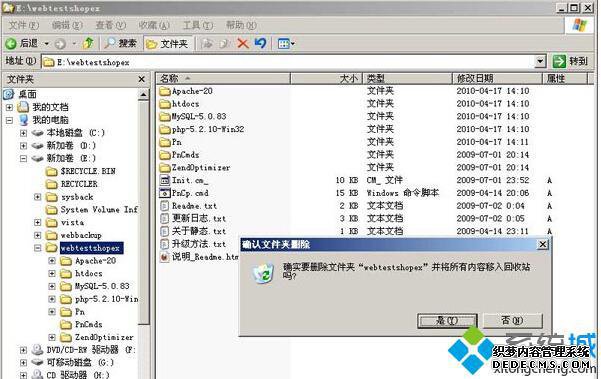Select highlighted webtestshopex tree folder
601x379 pixels.
point(91,248)
